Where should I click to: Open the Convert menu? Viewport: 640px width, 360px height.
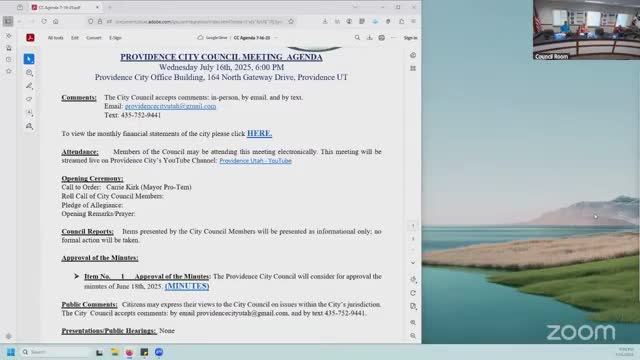[x=93, y=38]
